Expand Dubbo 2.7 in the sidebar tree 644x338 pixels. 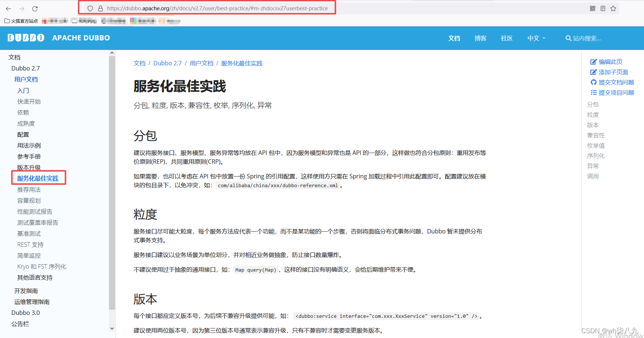tap(26, 68)
